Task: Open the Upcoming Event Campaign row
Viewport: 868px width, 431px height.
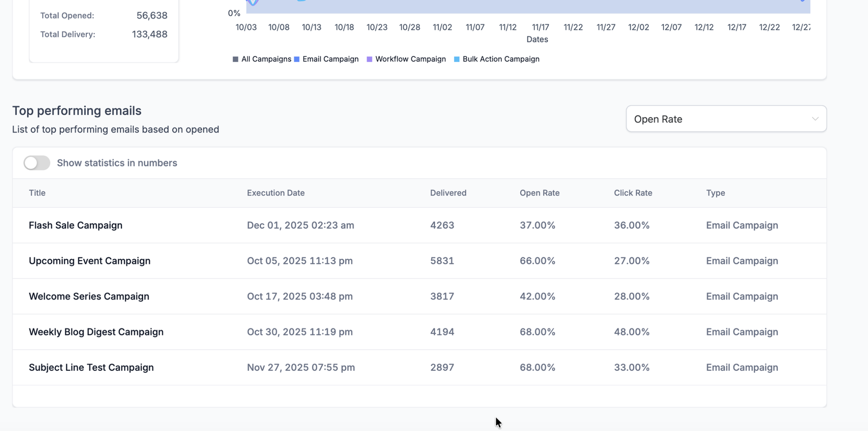Action: [x=90, y=261]
